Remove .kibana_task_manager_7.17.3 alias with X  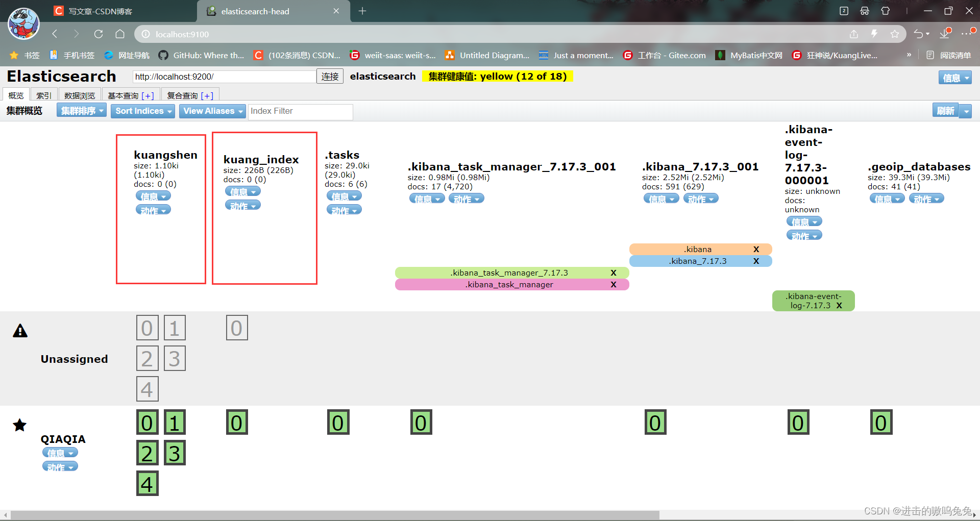point(614,272)
